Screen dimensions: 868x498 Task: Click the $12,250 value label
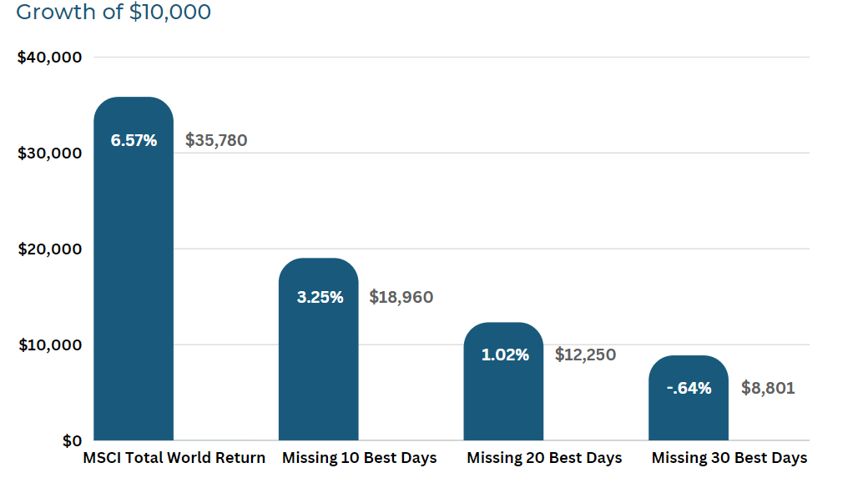pyautogui.click(x=585, y=355)
